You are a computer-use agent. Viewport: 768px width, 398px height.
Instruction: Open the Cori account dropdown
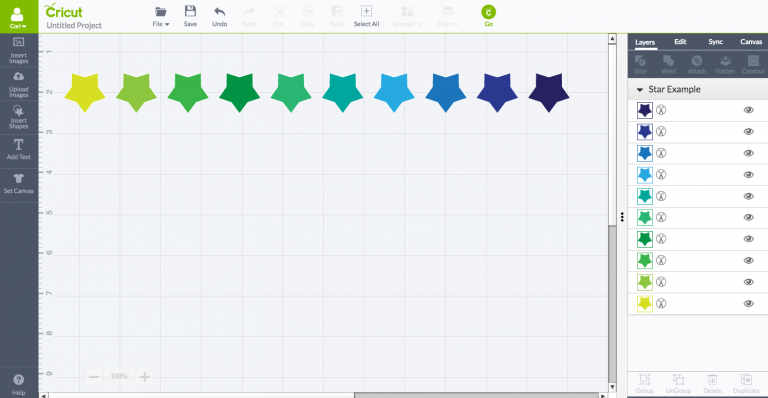[19, 17]
